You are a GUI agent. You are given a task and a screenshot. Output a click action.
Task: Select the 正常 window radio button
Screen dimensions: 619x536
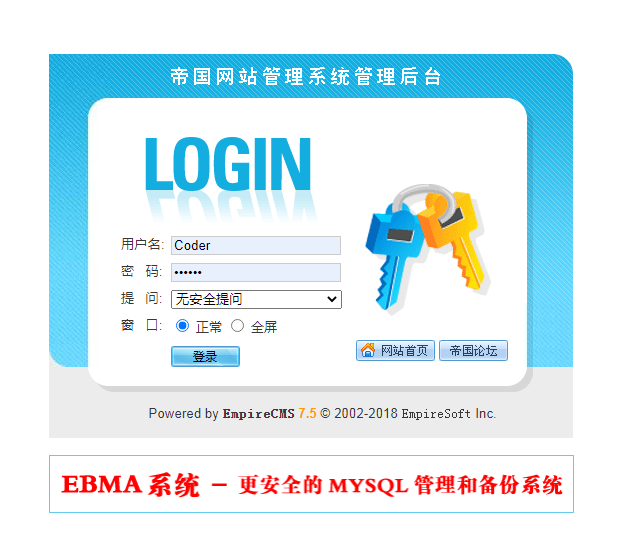[x=182, y=326]
